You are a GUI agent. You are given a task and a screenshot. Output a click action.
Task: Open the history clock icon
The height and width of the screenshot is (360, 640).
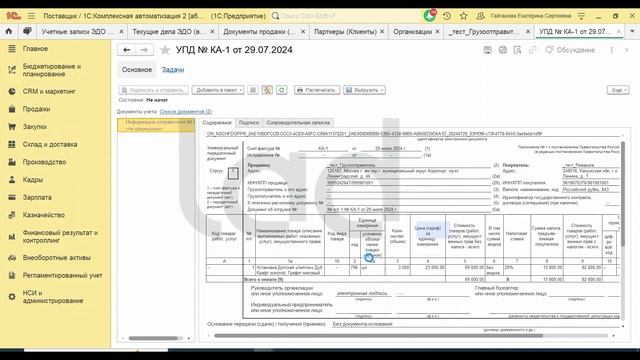[x=447, y=16]
